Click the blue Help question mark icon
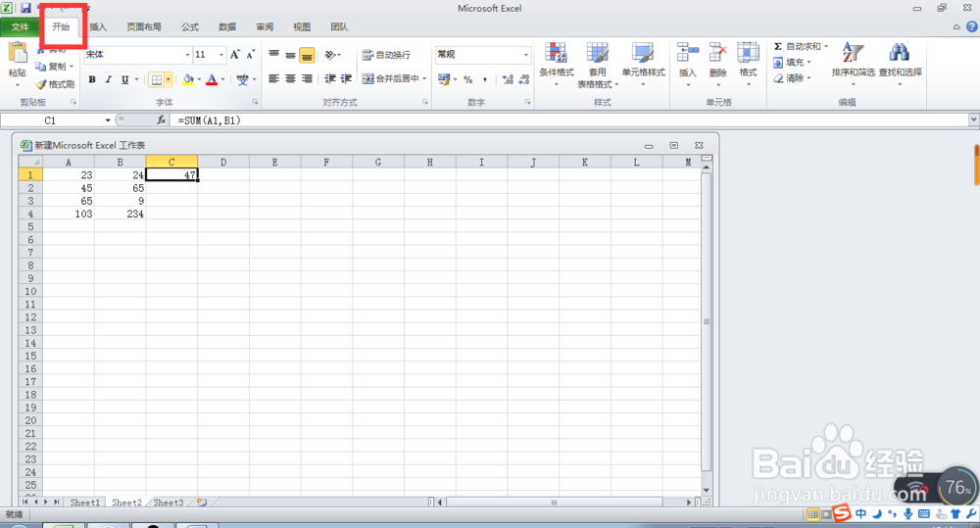The height and width of the screenshot is (528, 980). click(972, 26)
